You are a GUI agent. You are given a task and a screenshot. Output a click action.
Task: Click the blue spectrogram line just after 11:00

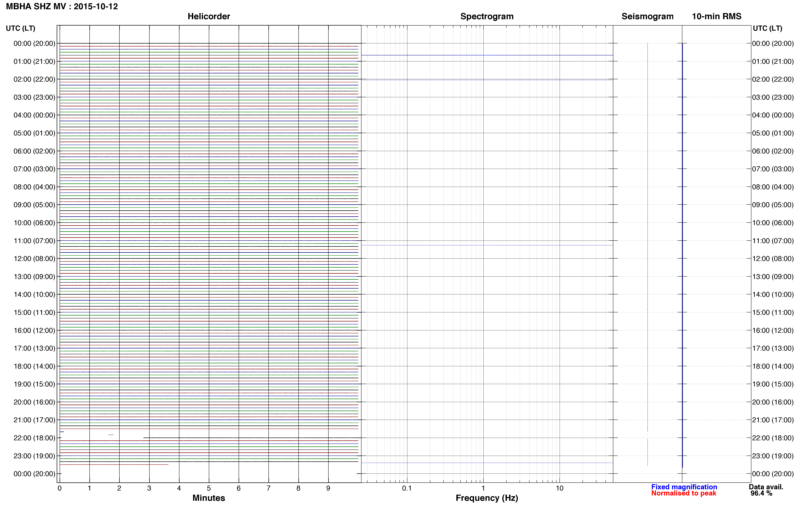click(x=487, y=245)
